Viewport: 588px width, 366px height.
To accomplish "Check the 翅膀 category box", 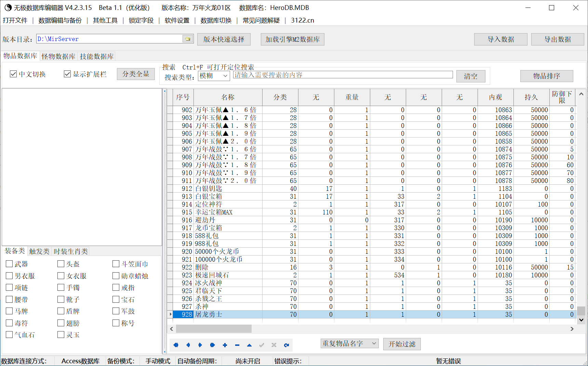I will [x=61, y=323].
